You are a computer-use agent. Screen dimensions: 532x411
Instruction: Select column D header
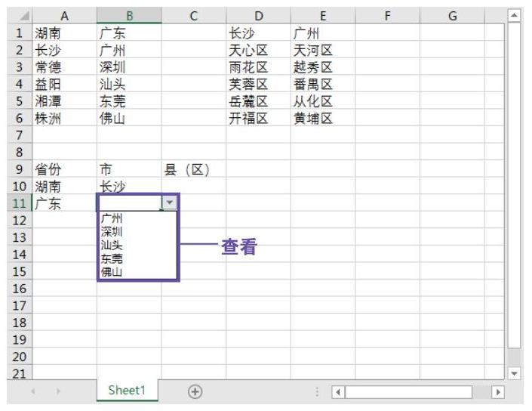(x=259, y=16)
